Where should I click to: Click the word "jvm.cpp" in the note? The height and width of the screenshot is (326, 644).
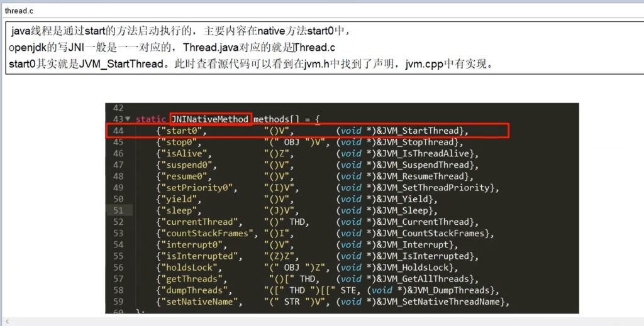click(x=424, y=64)
